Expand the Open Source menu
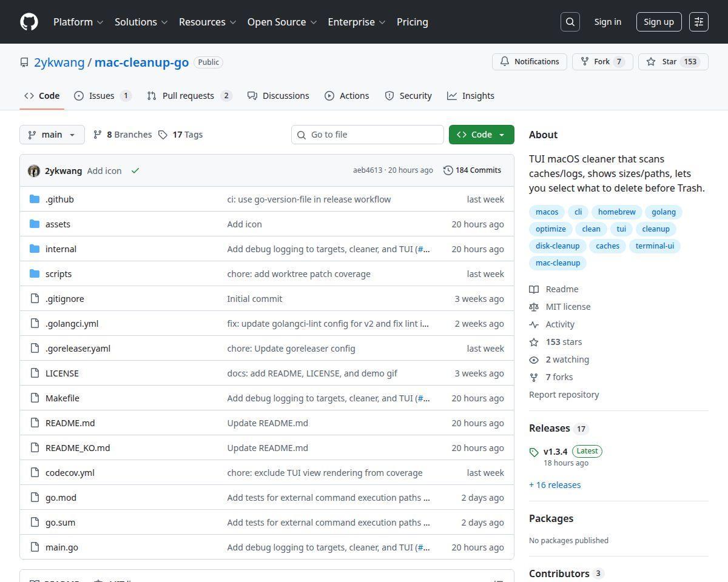 click(282, 22)
